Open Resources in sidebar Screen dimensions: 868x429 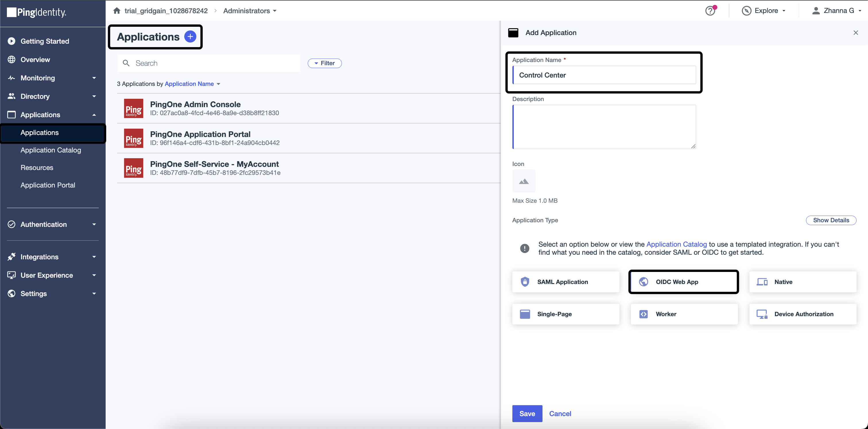point(37,167)
